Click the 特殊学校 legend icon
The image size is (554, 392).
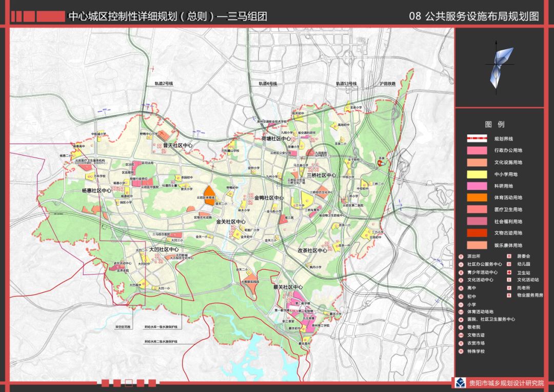point(461,351)
